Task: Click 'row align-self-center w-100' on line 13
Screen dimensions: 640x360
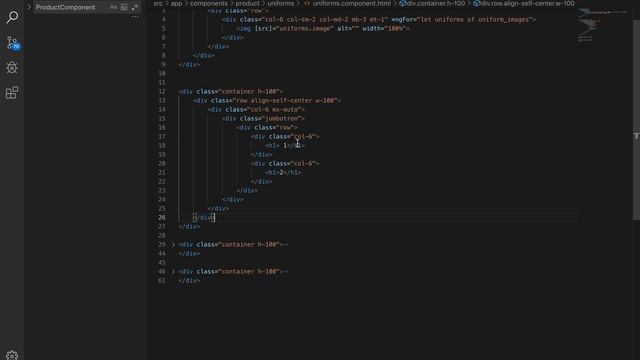Action: 286,100
